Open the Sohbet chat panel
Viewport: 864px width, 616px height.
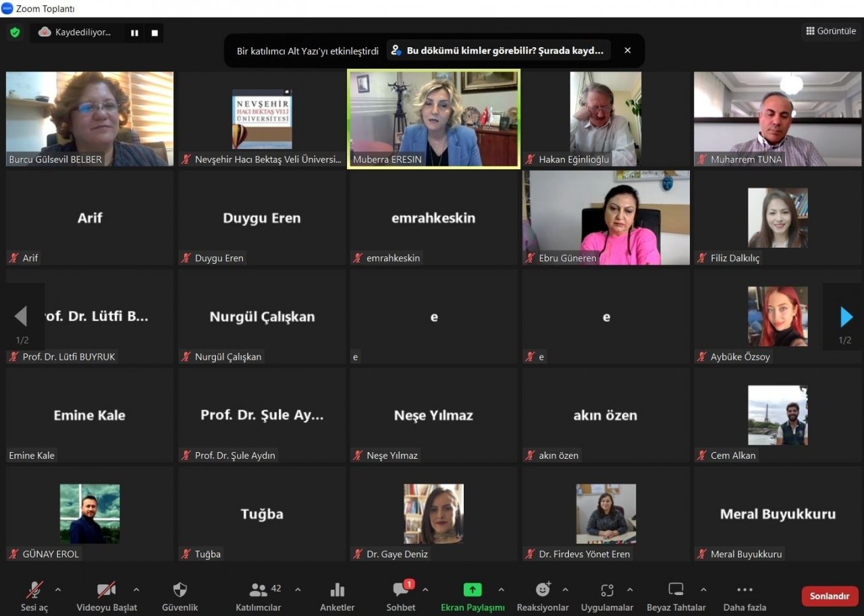[401, 590]
